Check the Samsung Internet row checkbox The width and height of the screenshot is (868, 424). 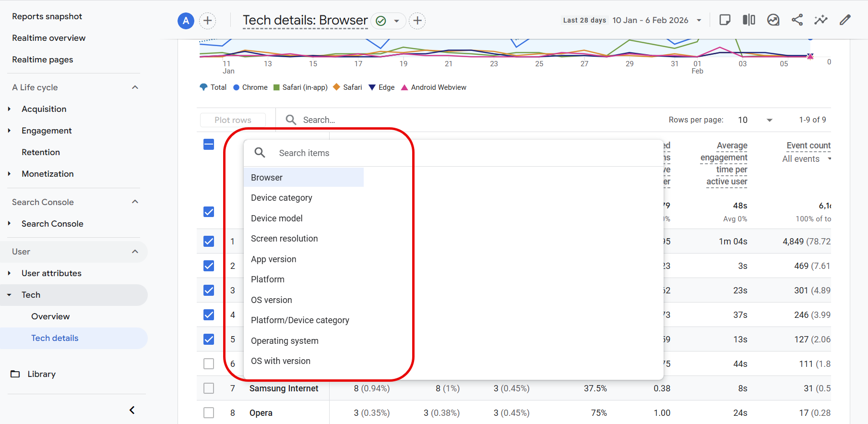[x=209, y=388]
